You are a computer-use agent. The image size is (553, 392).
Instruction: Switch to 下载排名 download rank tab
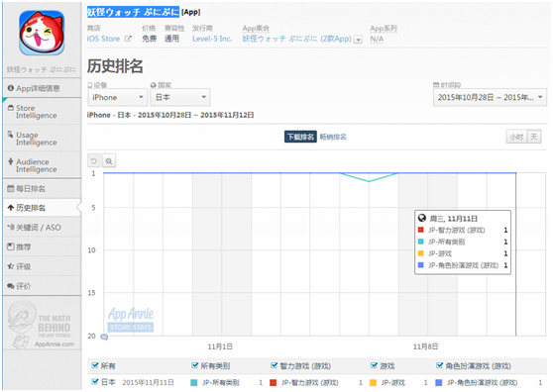pyautogui.click(x=300, y=137)
